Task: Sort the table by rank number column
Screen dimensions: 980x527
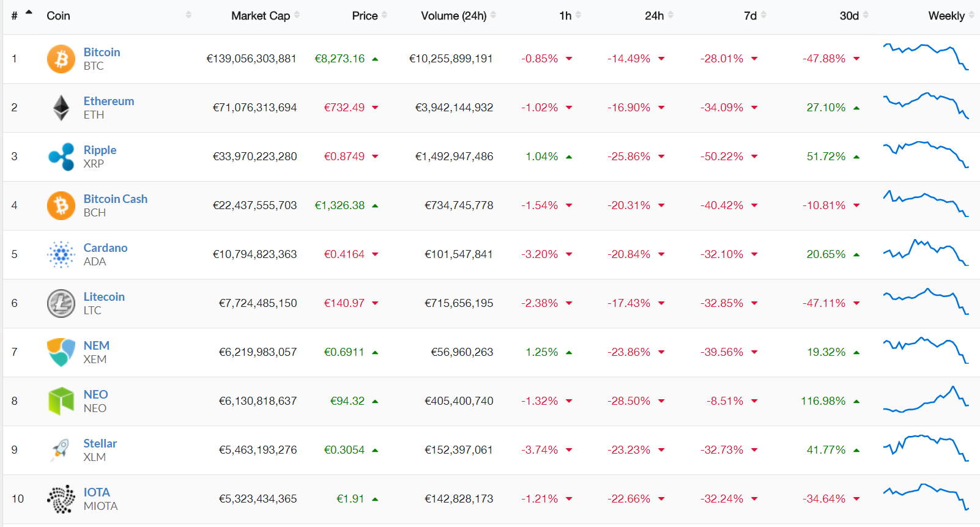Action: [x=21, y=15]
